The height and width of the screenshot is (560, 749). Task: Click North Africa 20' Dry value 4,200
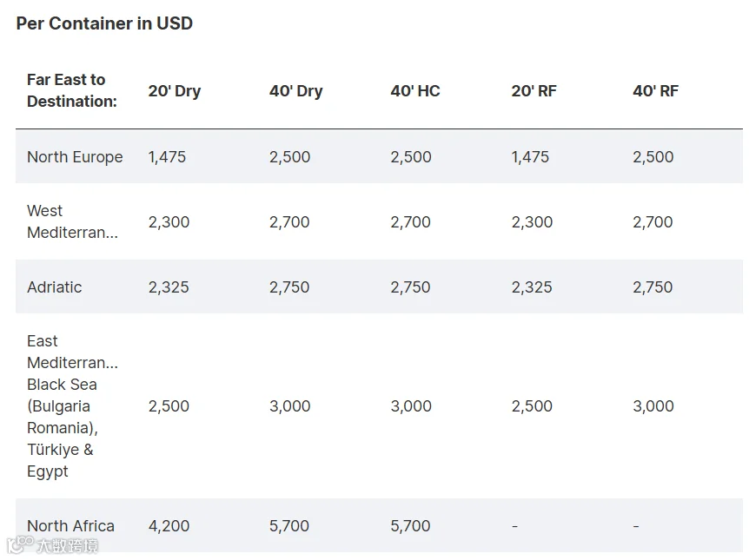(x=169, y=526)
